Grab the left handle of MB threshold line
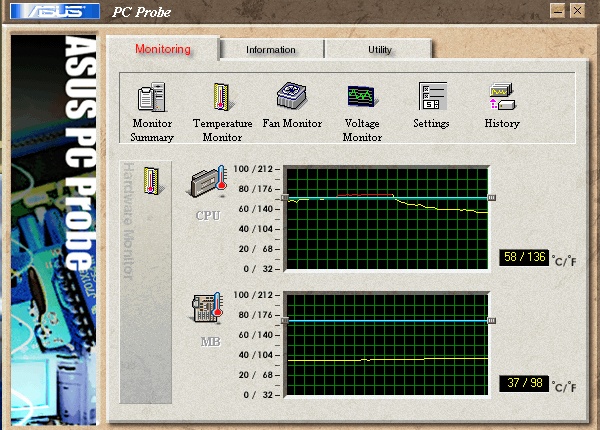The width and height of the screenshot is (600, 430). (285, 321)
